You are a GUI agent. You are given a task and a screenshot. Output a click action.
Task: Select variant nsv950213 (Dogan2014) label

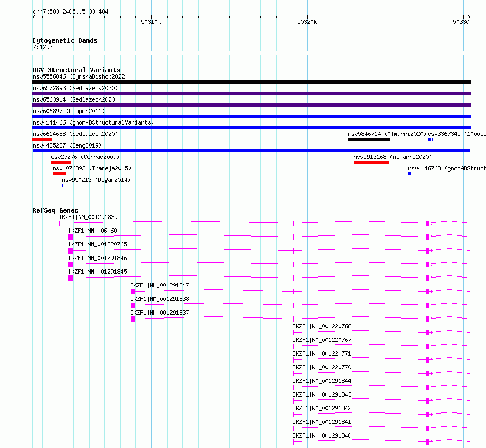[x=96, y=180]
